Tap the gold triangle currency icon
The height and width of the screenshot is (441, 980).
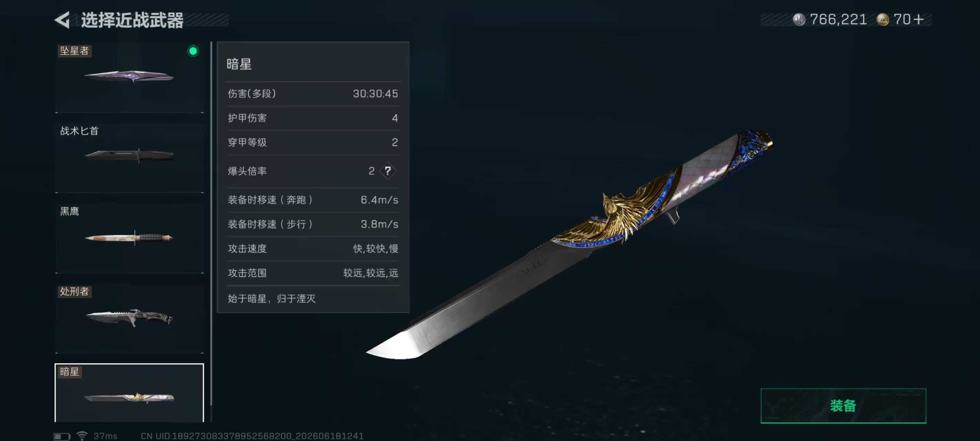[x=882, y=19]
